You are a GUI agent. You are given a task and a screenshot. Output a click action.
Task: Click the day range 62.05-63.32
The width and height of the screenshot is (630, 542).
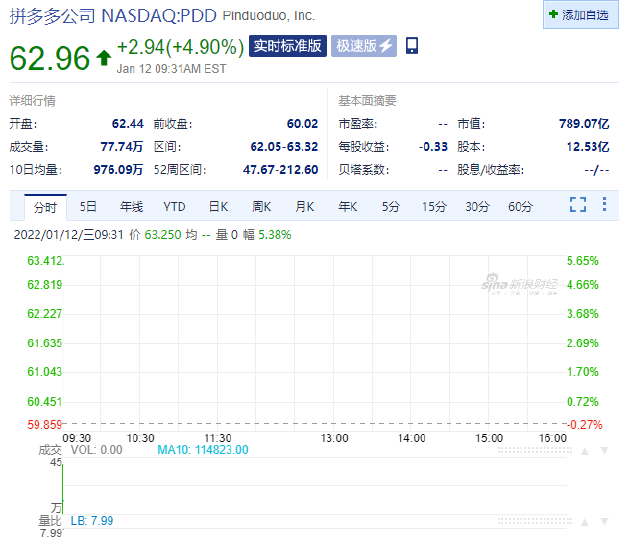[x=284, y=147]
